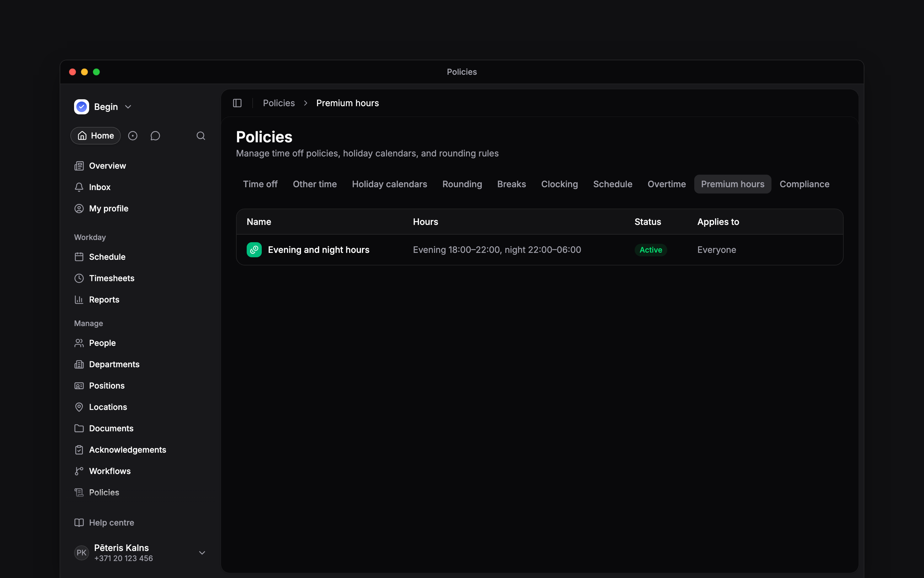Select the Overtime tab

(x=667, y=184)
